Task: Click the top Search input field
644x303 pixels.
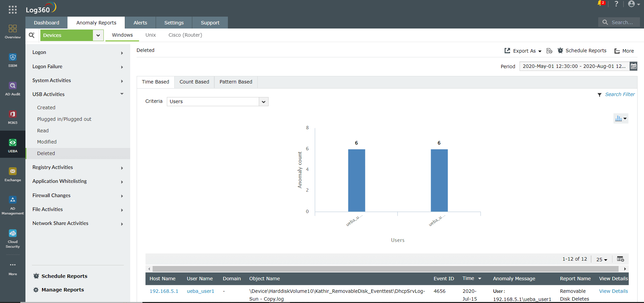Action: tap(619, 22)
